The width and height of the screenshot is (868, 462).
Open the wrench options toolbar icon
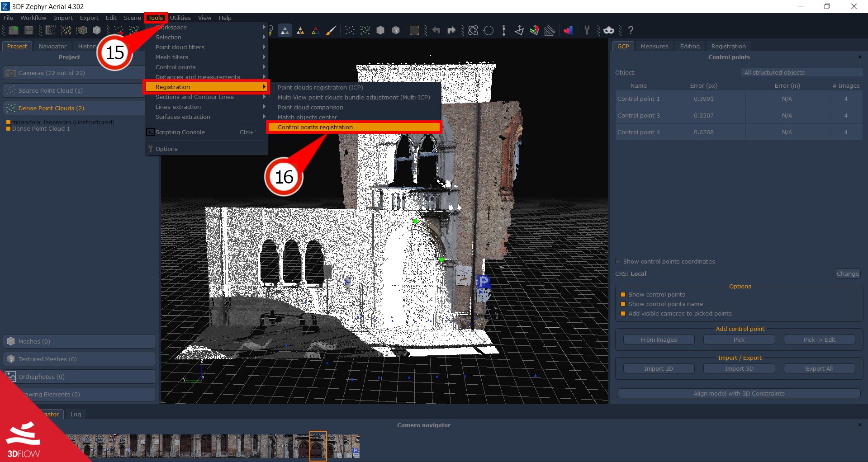(587, 30)
